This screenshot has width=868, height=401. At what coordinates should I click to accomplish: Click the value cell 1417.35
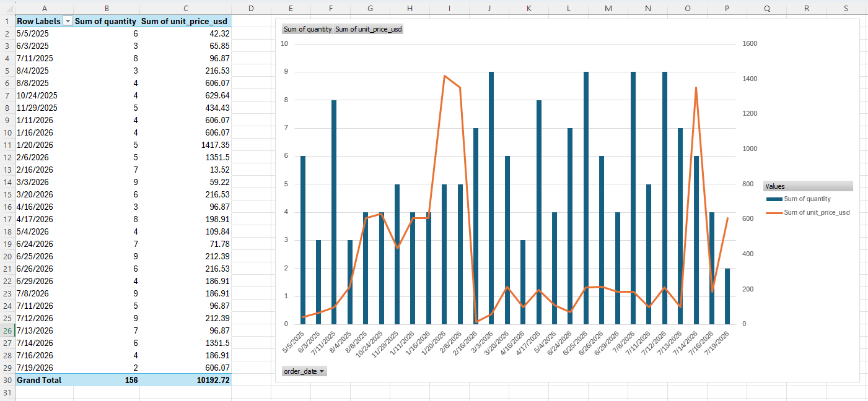coord(186,145)
